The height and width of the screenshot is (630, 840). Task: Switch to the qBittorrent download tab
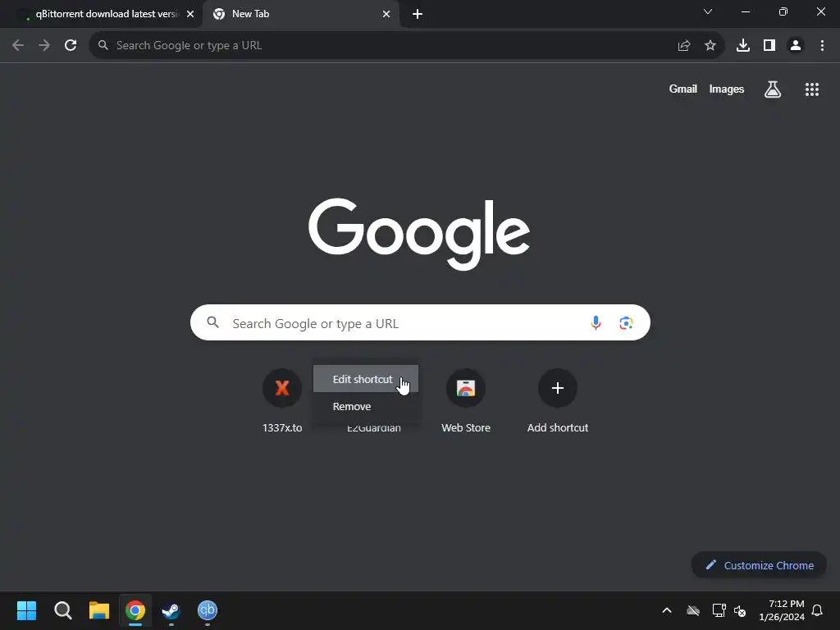pyautogui.click(x=101, y=15)
